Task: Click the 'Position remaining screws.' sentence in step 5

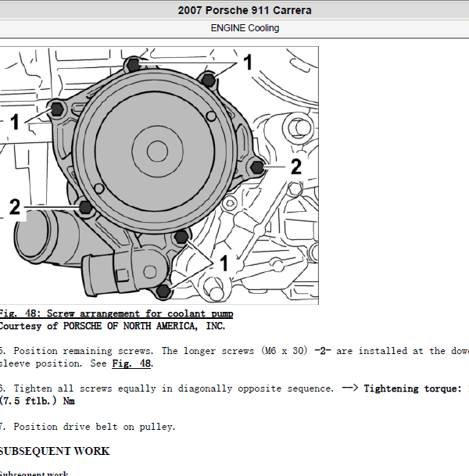Action: click(83, 351)
